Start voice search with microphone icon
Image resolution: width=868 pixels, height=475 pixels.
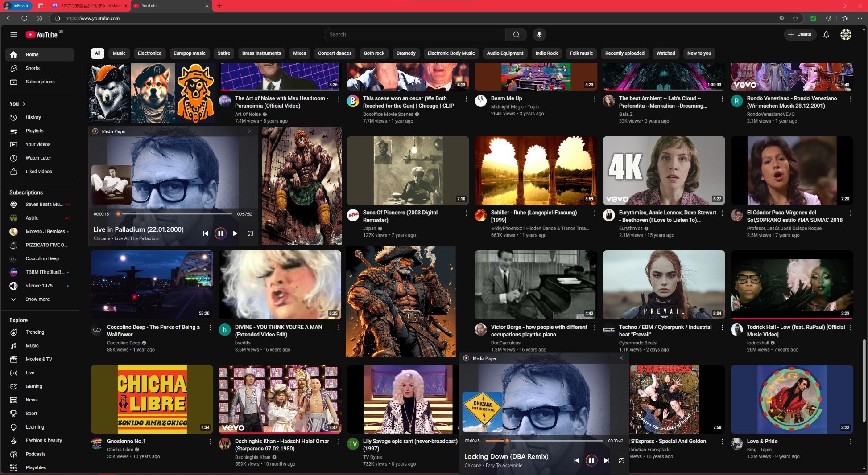click(539, 34)
